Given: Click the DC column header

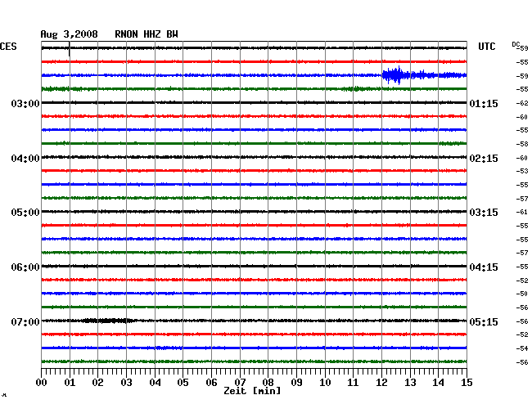Looking at the screenshot, I should click(516, 44).
